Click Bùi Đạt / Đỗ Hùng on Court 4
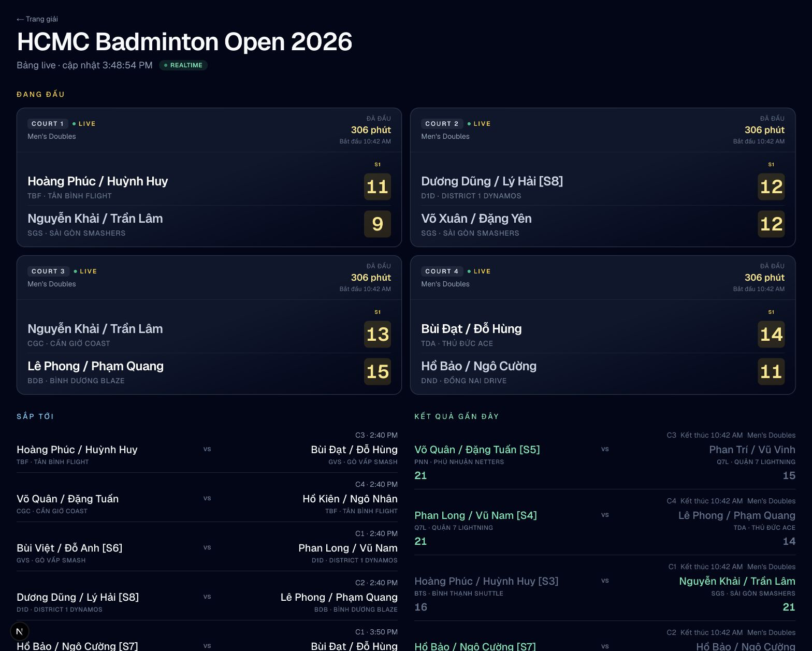The height and width of the screenshot is (651, 812). 471,329
